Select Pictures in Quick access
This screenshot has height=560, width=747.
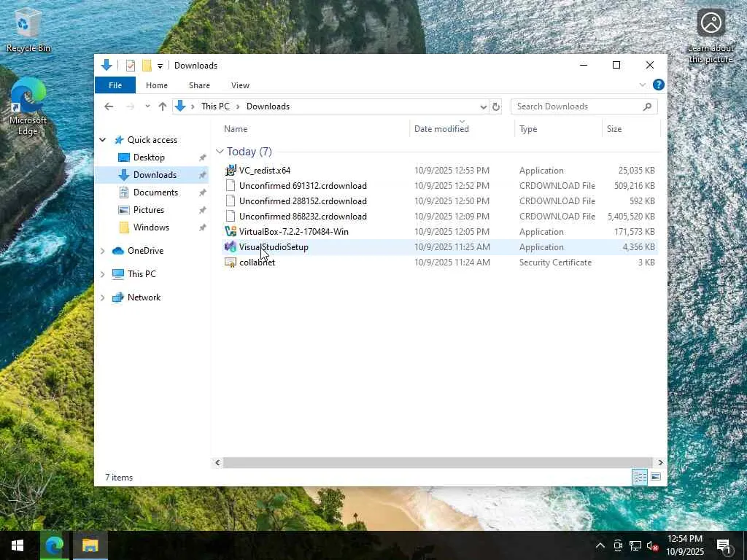point(148,210)
